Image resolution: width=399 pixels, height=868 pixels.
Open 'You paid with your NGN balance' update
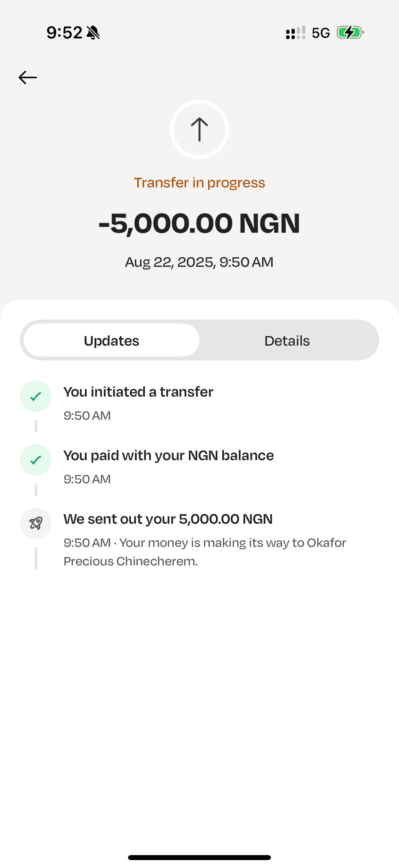coord(168,456)
